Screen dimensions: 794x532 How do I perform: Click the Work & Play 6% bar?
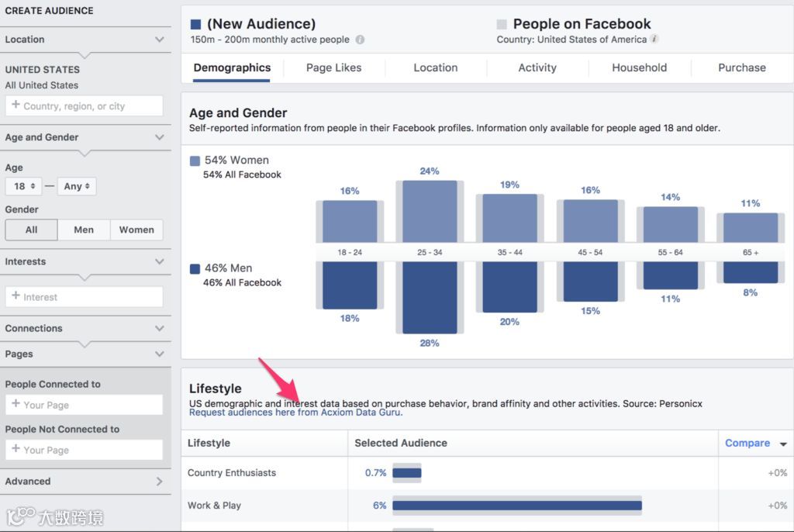(517, 506)
